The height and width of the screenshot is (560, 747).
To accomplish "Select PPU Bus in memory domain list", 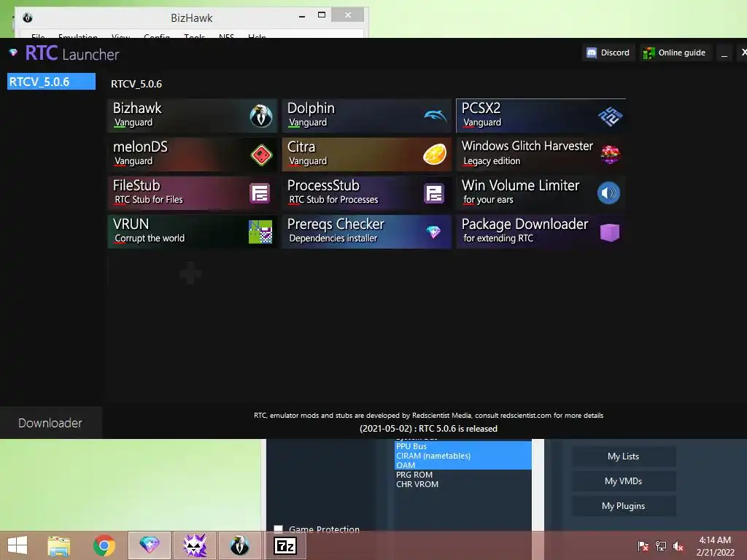I will pos(463,446).
